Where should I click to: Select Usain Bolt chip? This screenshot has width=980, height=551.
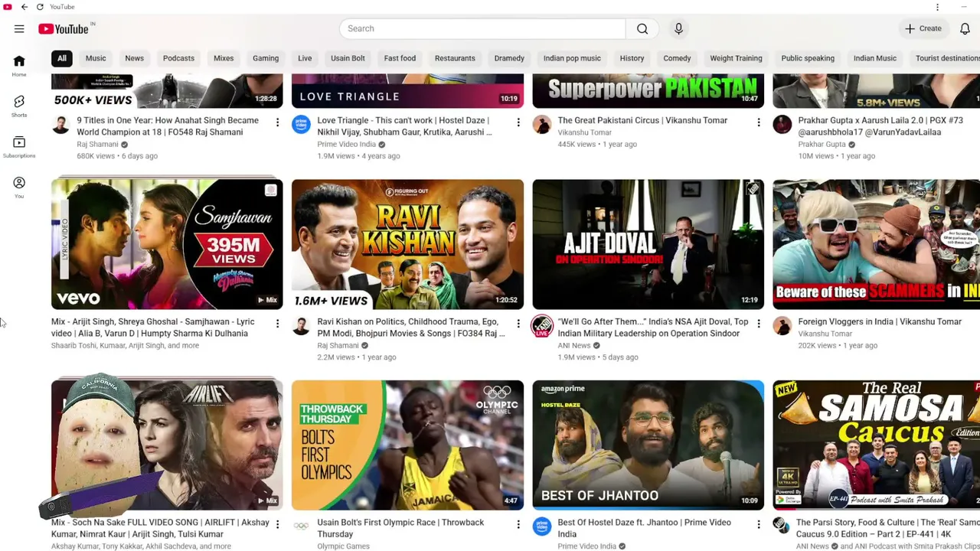348,58
